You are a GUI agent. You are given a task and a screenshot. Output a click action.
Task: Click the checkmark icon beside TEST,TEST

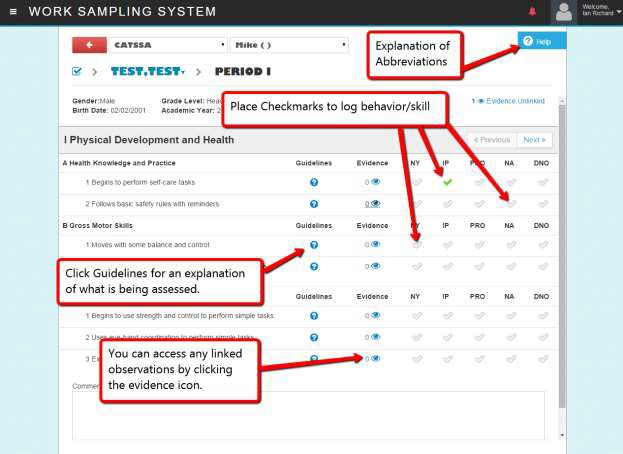click(x=78, y=72)
